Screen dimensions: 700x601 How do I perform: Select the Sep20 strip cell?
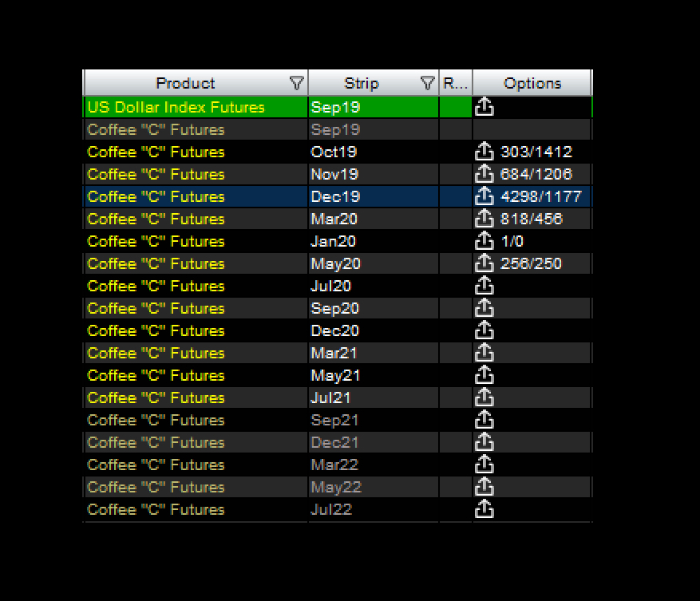tap(374, 308)
